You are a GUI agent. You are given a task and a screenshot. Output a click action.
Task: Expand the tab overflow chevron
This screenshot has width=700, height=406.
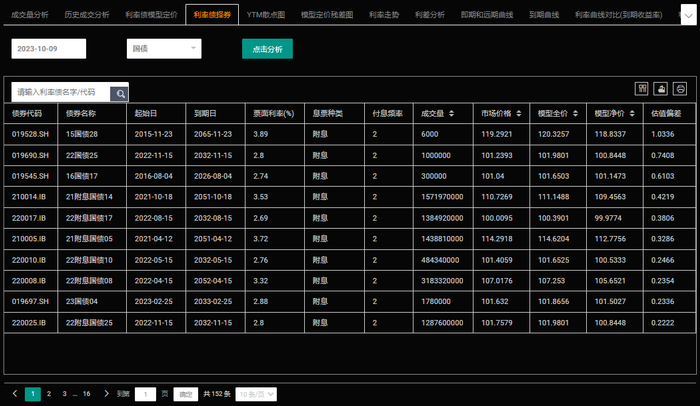pos(688,15)
